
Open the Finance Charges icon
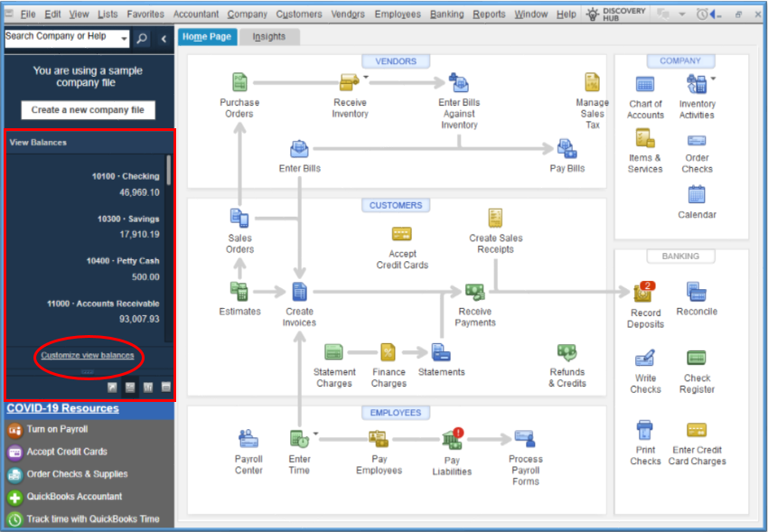[388, 352]
